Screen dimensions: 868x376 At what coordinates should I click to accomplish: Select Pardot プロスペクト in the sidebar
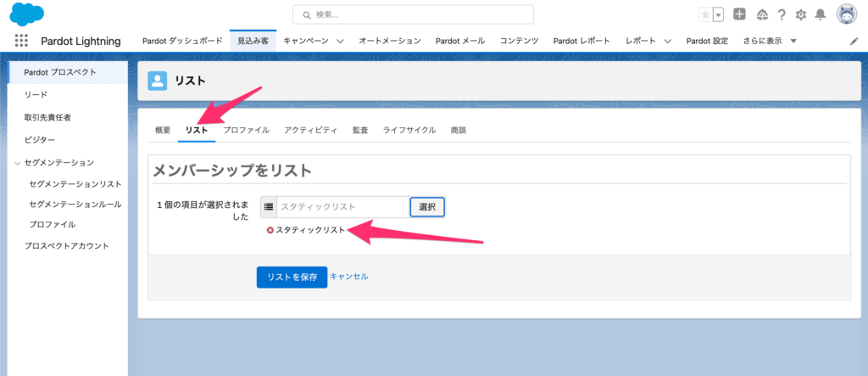(x=68, y=72)
